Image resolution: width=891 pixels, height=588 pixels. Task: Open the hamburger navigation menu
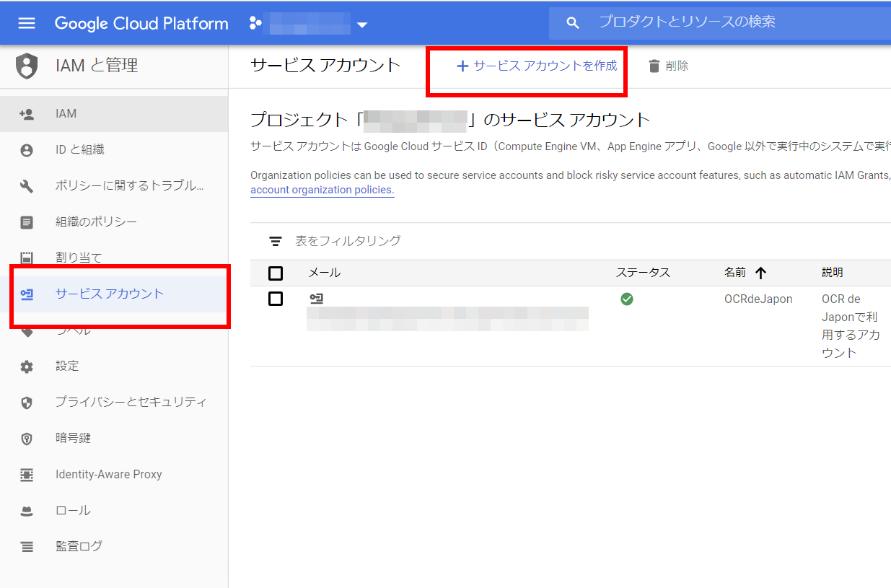pos(27,23)
